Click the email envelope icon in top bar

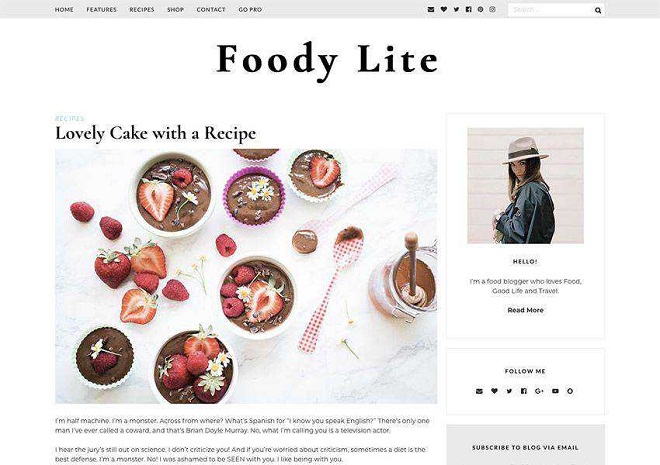431,9
